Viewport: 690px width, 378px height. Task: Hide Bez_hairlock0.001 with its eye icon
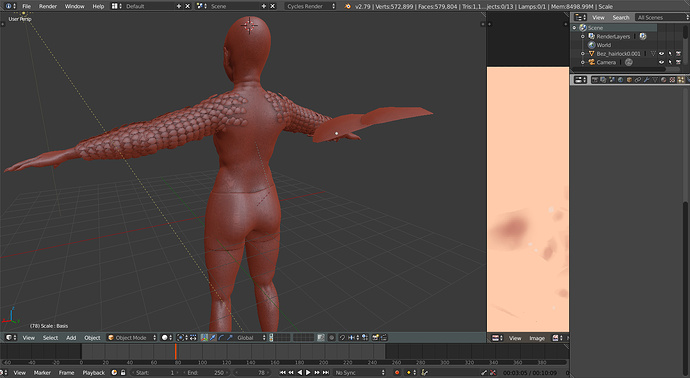(661, 54)
